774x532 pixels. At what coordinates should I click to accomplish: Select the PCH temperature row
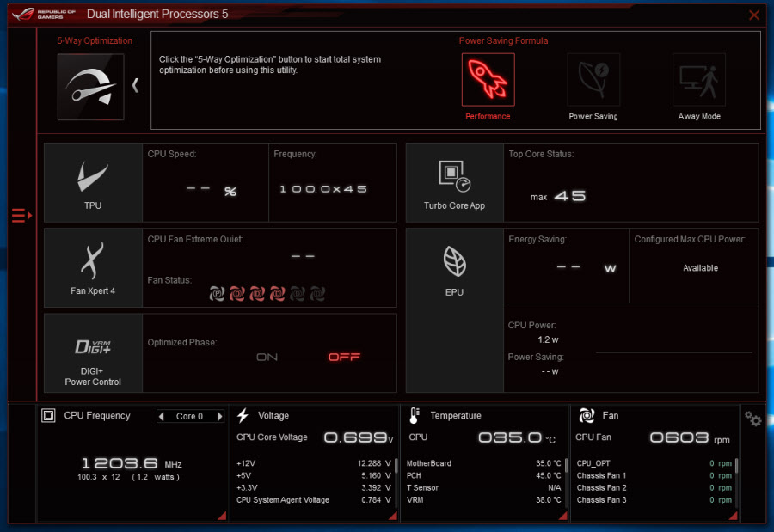483,476
